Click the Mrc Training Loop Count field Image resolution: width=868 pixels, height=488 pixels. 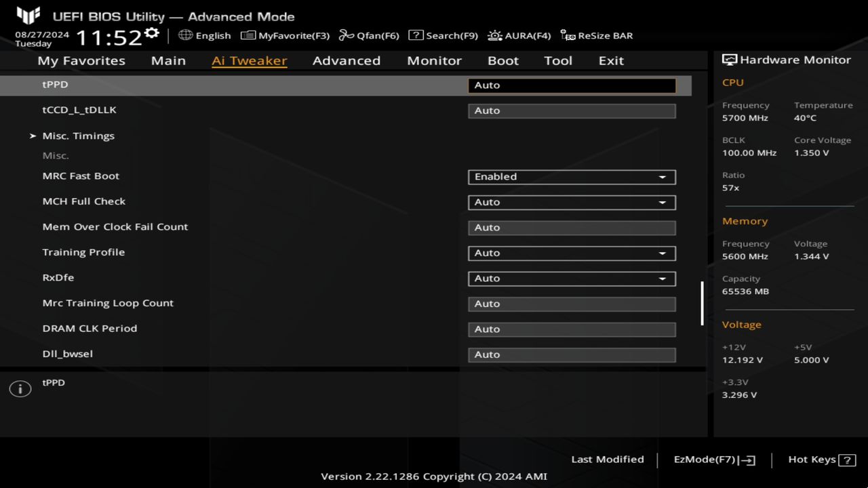coord(572,304)
